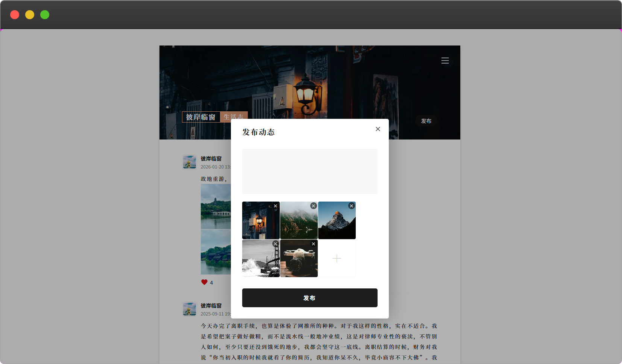Click avatar of the 2025-09-11 post
This screenshot has height=364, width=622.
pos(190,309)
